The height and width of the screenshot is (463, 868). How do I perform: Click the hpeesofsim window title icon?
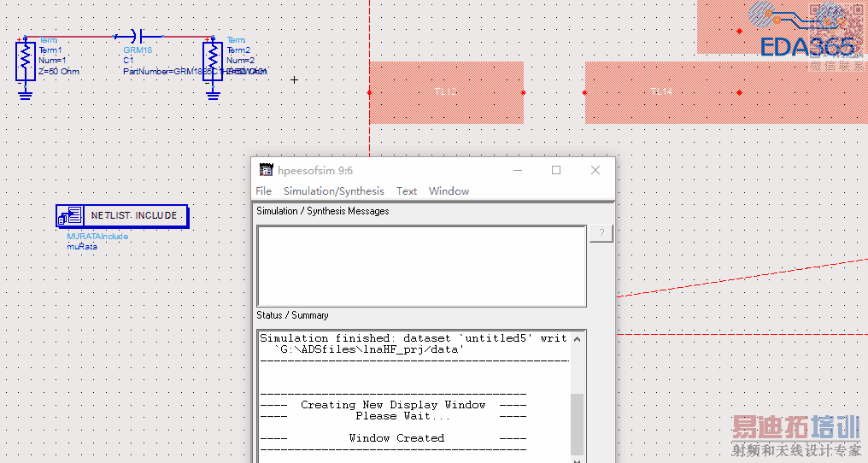pyautogui.click(x=267, y=170)
